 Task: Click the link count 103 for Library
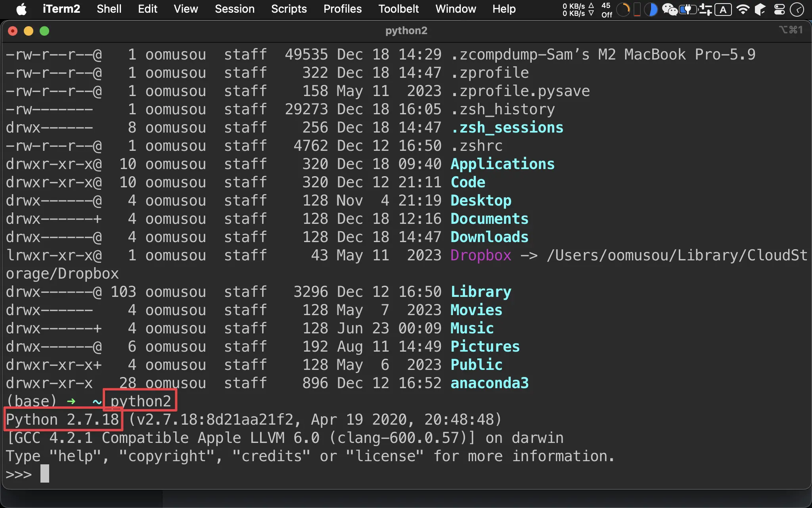(x=123, y=292)
